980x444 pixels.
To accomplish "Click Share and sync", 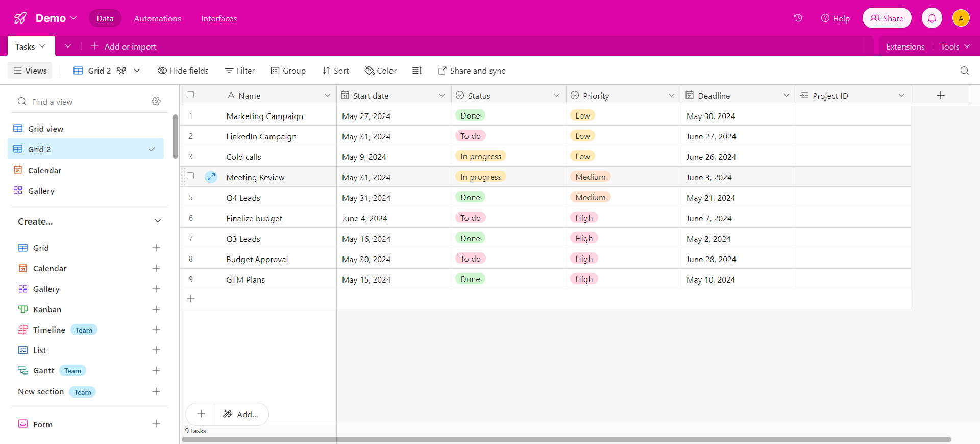I will [472, 71].
